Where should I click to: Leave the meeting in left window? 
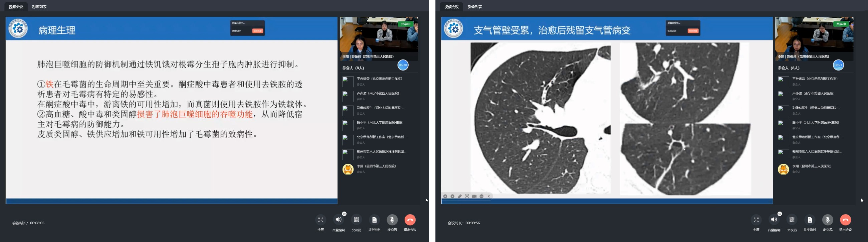coord(410,220)
